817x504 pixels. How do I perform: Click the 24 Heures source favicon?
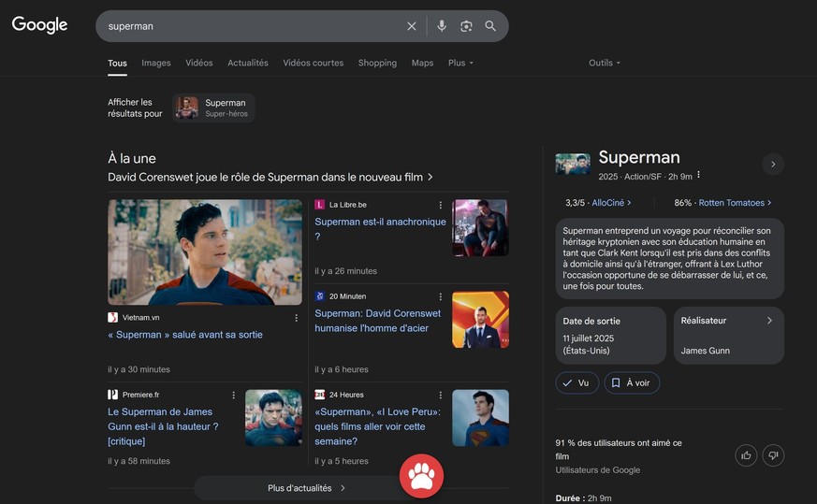click(319, 395)
